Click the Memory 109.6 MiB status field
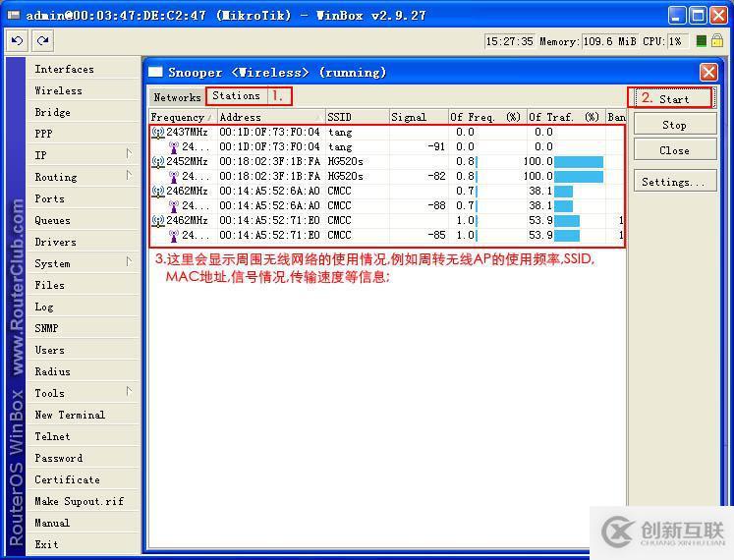Image resolution: width=734 pixels, height=560 pixels. pyautogui.click(x=609, y=41)
